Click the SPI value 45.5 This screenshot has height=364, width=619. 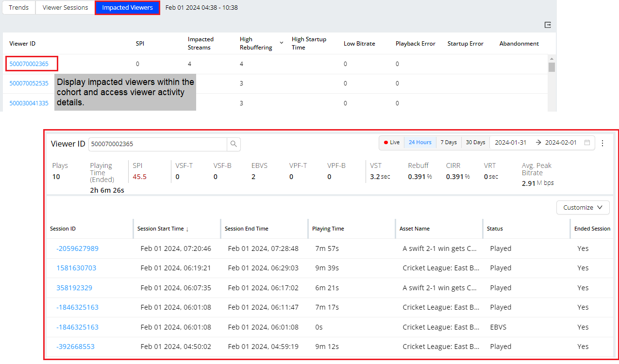coord(139,177)
